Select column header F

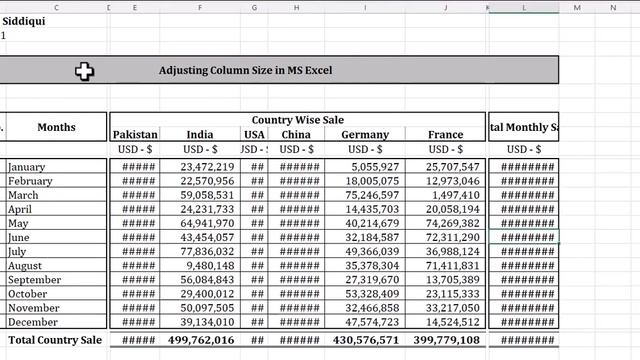[200, 7]
